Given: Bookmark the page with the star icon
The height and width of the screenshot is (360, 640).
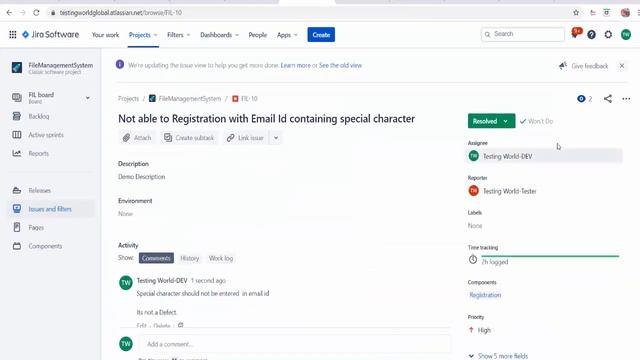Looking at the screenshot, I should [x=576, y=13].
